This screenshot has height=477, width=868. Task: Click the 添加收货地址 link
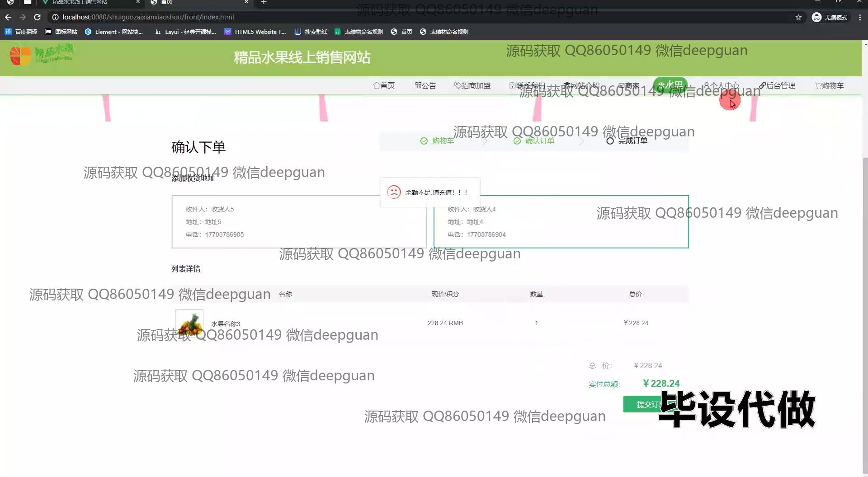point(193,178)
